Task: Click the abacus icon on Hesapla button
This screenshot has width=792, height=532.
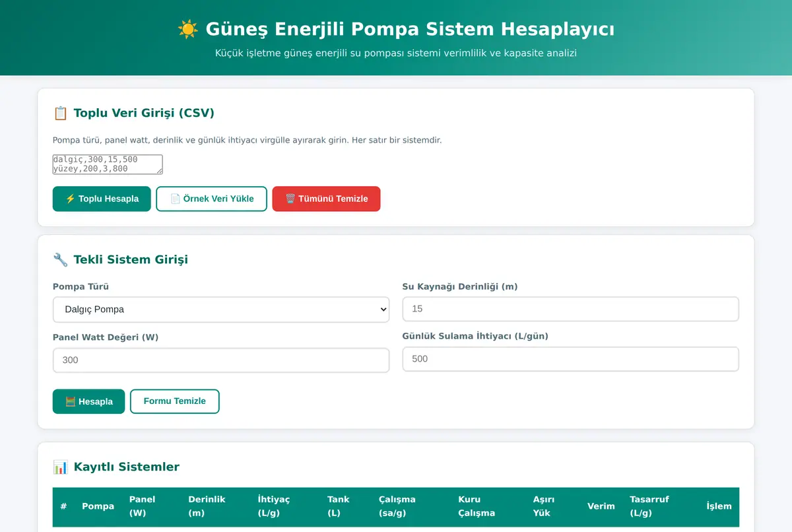Action: 70,401
